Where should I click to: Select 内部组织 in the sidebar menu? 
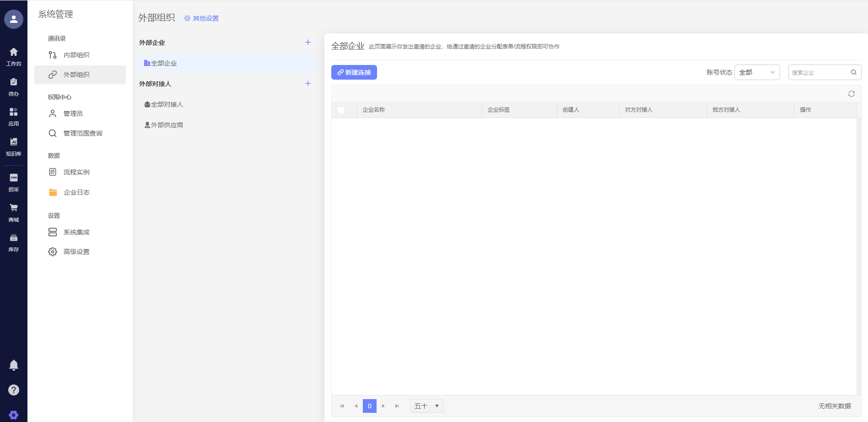[76, 55]
